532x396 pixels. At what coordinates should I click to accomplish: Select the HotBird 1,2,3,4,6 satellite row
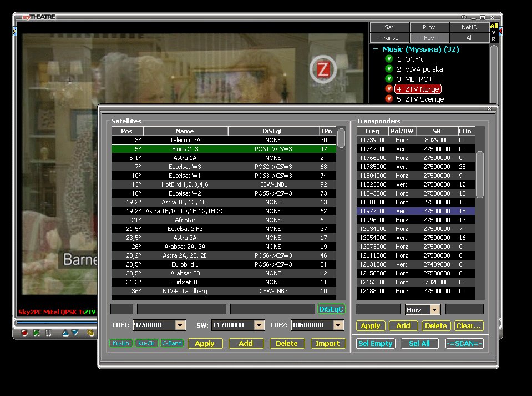224,184
